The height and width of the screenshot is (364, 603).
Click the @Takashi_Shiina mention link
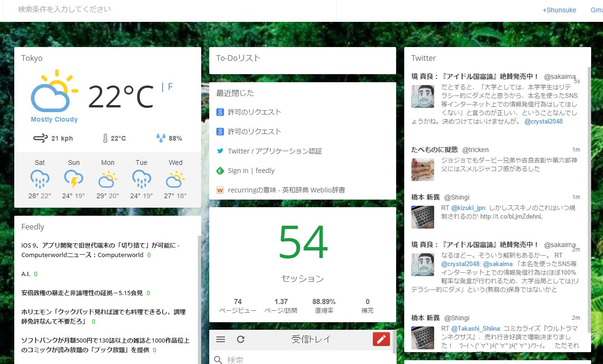pos(476,328)
